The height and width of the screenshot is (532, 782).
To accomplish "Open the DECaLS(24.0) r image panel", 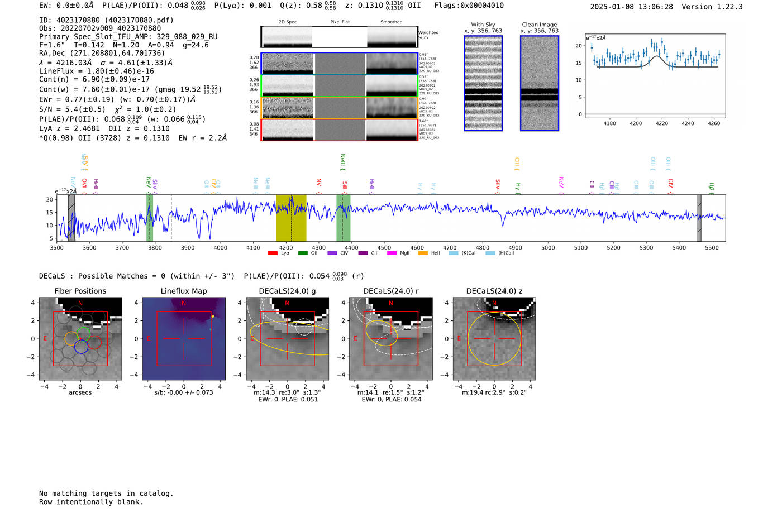I will point(391,339).
